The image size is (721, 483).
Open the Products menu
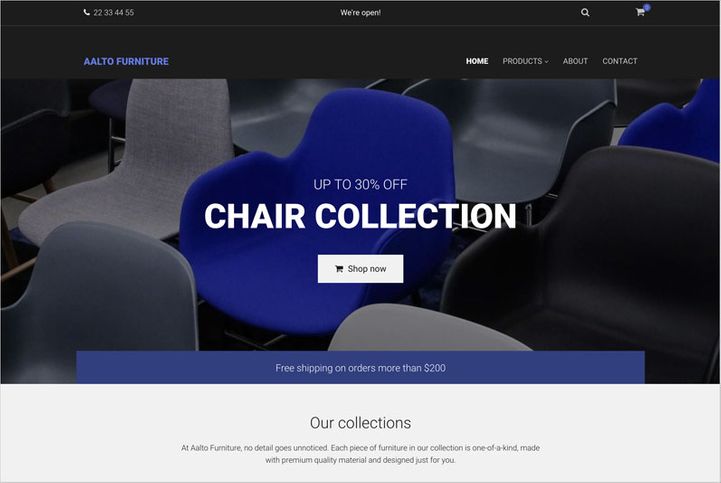pos(525,61)
